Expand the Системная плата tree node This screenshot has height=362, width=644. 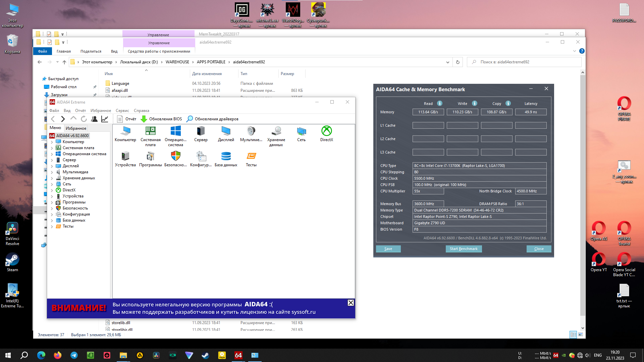(x=52, y=148)
